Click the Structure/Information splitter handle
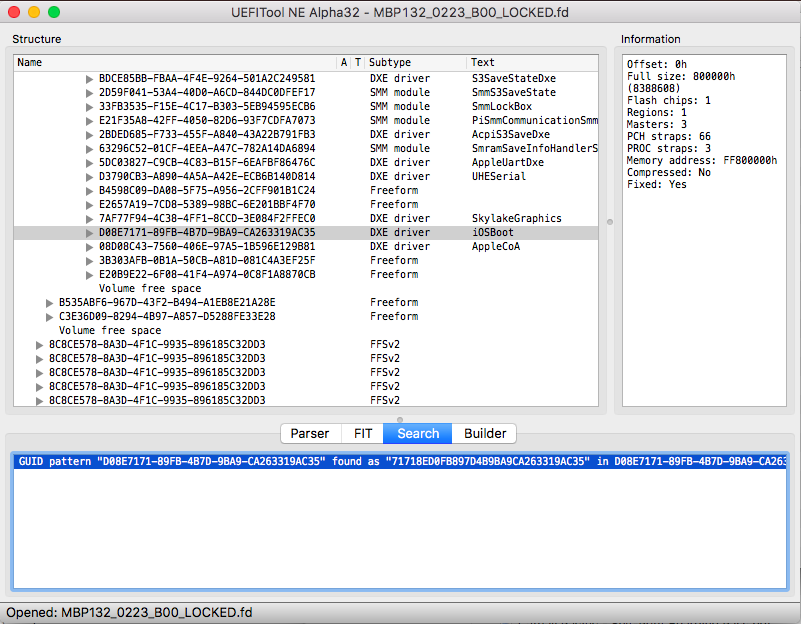801x624 pixels. click(x=610, y=222)
